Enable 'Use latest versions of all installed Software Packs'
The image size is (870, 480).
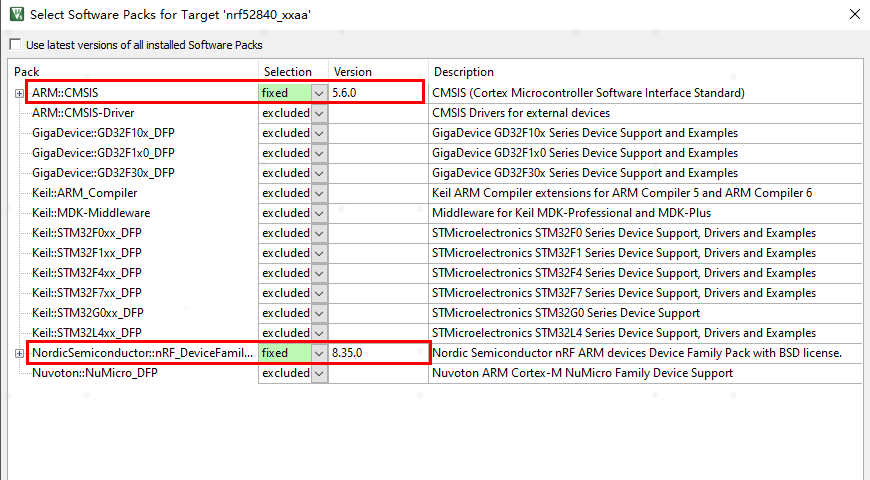[16, 44]
